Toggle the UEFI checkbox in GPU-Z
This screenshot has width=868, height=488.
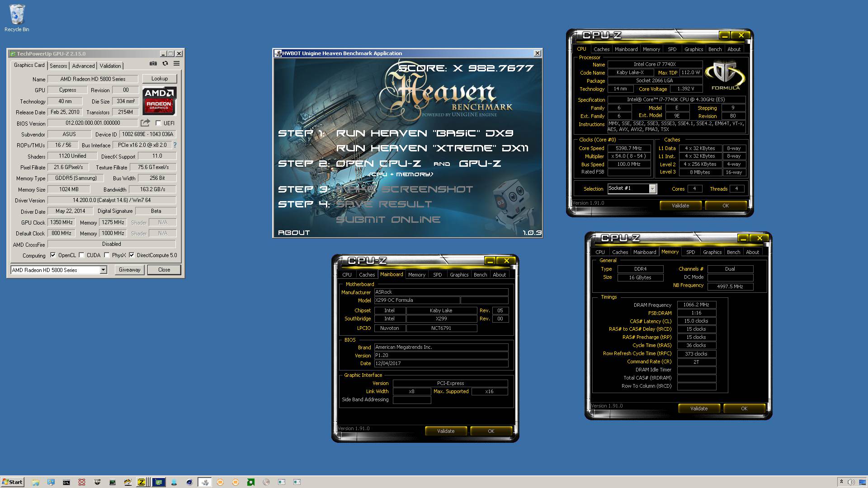point(158,123)
